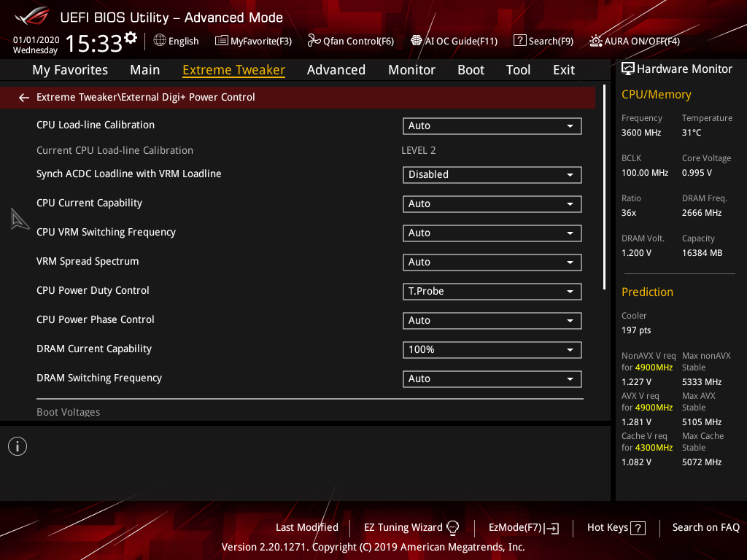Click the AI OC Guide brain icon

click(417, 41)
